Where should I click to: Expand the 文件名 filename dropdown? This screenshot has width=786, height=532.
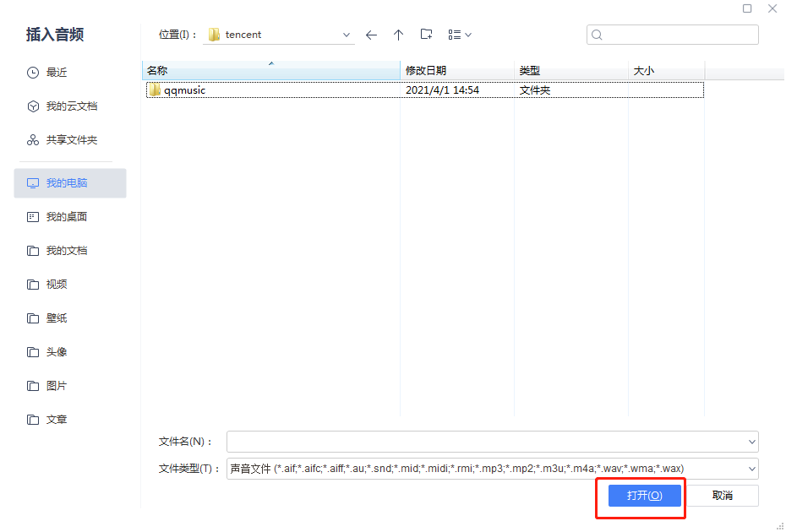(751, 442)
